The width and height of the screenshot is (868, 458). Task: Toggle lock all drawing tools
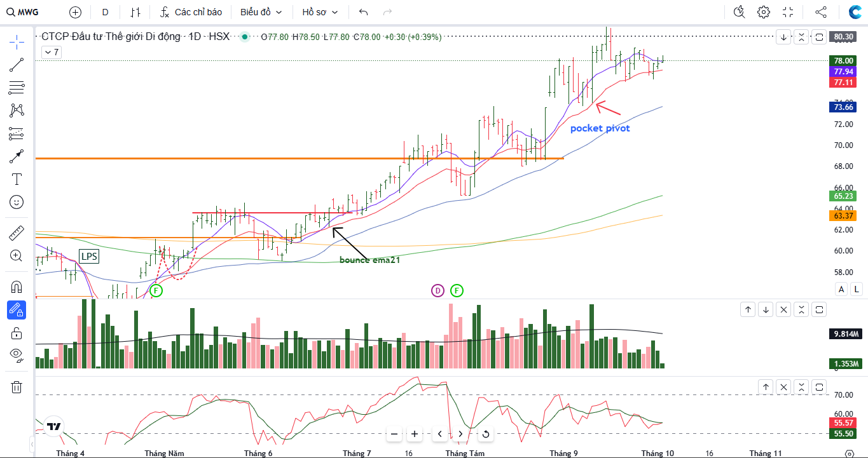(x=17, y=333)
